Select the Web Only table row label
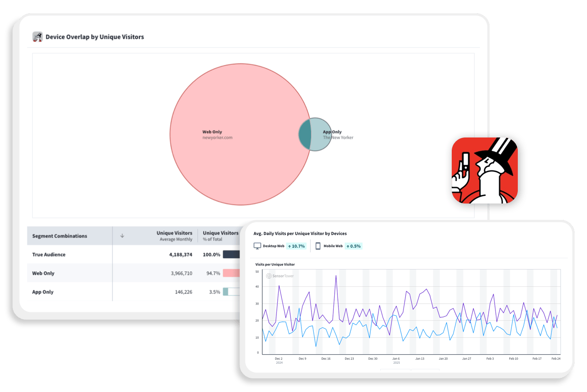Screen dimensions: 587x392 tap(43, 273)
